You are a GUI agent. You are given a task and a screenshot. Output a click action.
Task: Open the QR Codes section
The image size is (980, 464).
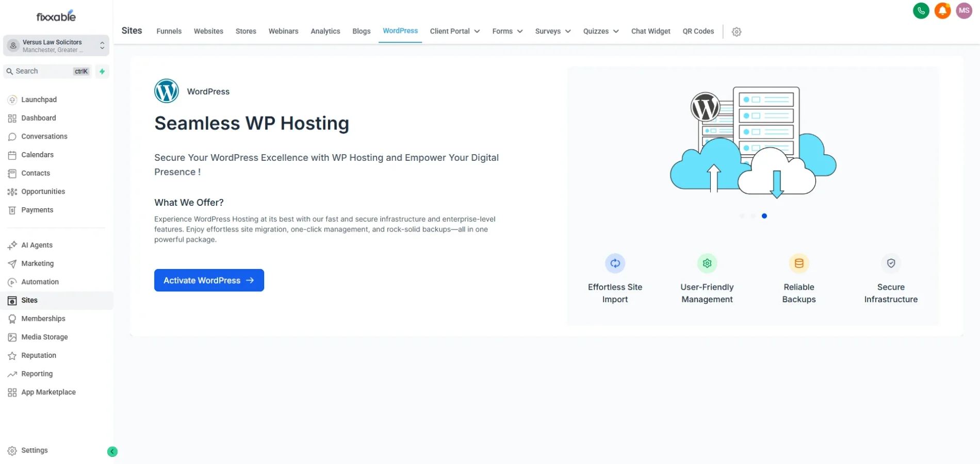(698, 31)
